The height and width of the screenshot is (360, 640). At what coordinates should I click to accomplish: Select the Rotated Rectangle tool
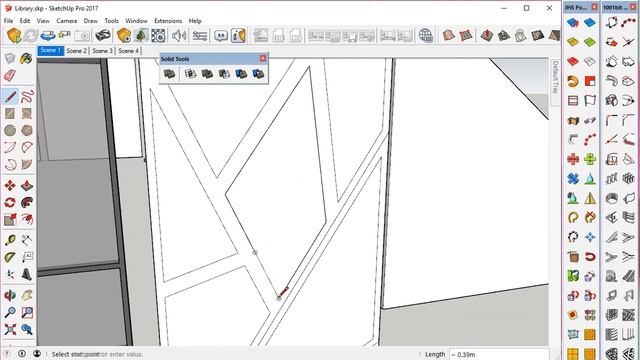point(27,113)
